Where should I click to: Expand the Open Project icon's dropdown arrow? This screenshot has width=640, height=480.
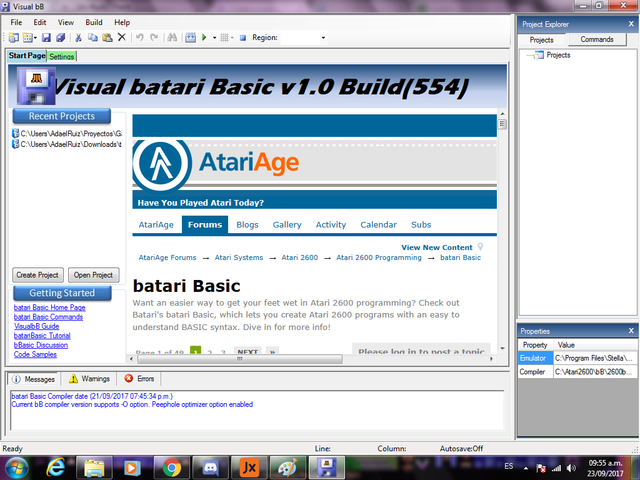pyautogui.click(x=37, y=38)
